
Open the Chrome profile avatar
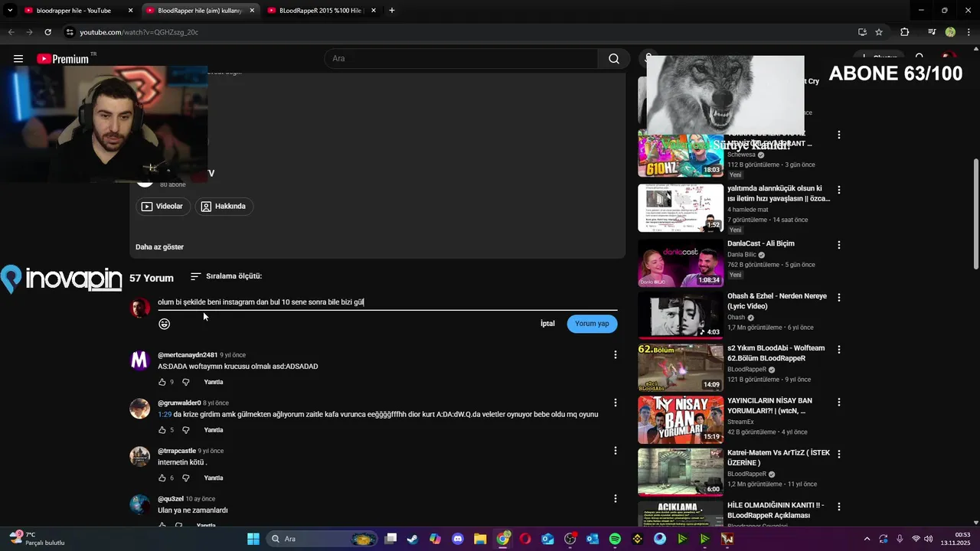point(950,32)
